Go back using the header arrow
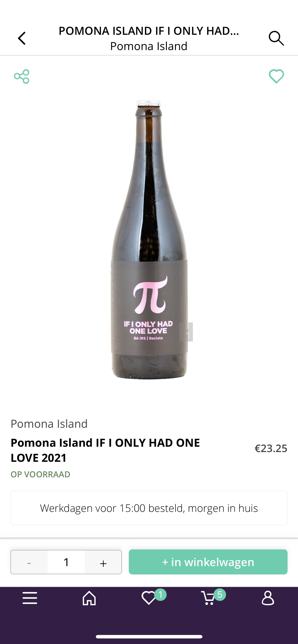Image resolution: width=298 pixels, height=644 pixels. (x=22, y=38)
